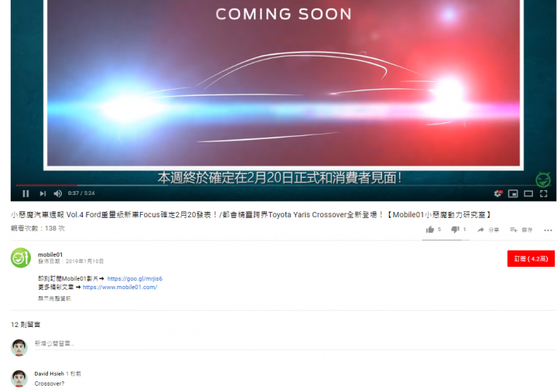The width and height of the screenshot is (557, 392).
Task: Click the 'Crossover?' comment text
Action: [x=50, y=383]
